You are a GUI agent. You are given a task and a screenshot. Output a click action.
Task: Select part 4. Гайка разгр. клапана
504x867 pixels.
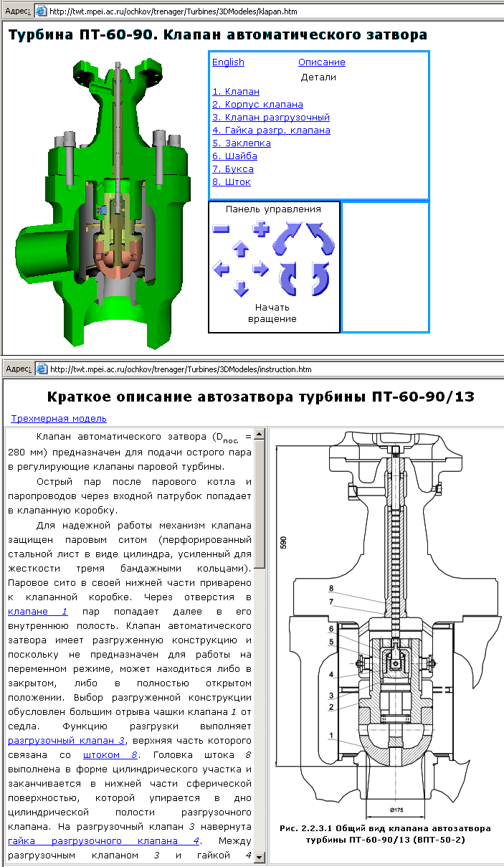(271, 131)
